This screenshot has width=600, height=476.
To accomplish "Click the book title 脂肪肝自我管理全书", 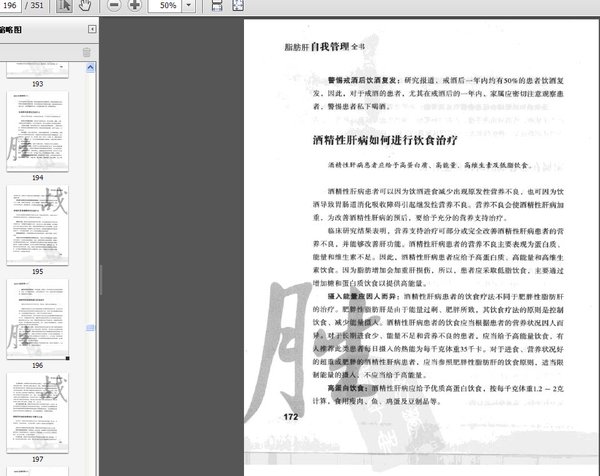I will click(324, 47).
